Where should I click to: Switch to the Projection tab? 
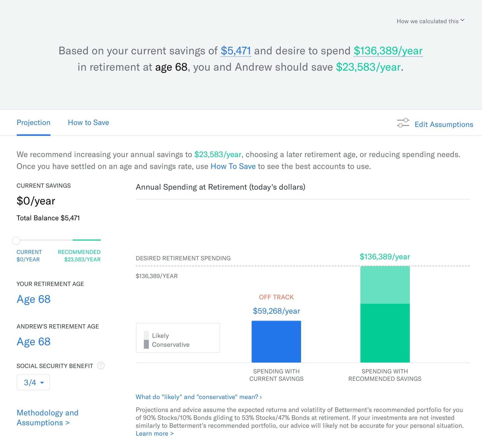click(34, 123)
